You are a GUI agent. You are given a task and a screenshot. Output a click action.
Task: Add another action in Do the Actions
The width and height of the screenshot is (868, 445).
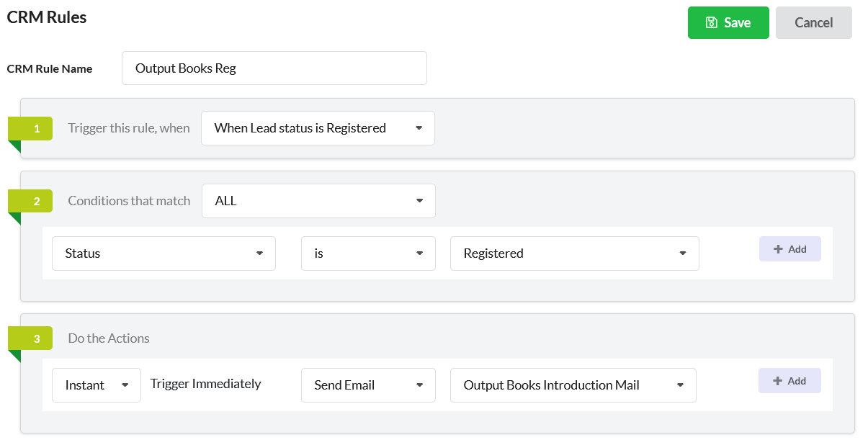pos(789,381)
